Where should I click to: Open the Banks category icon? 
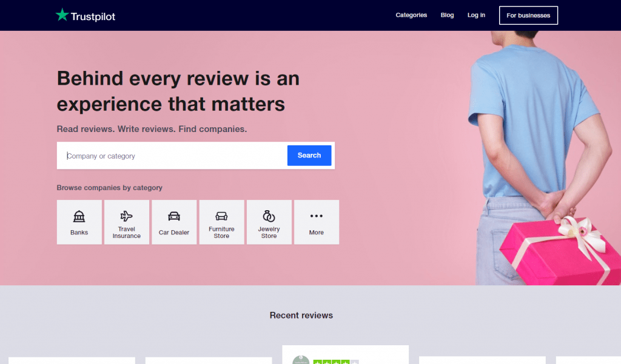[79, 216]
